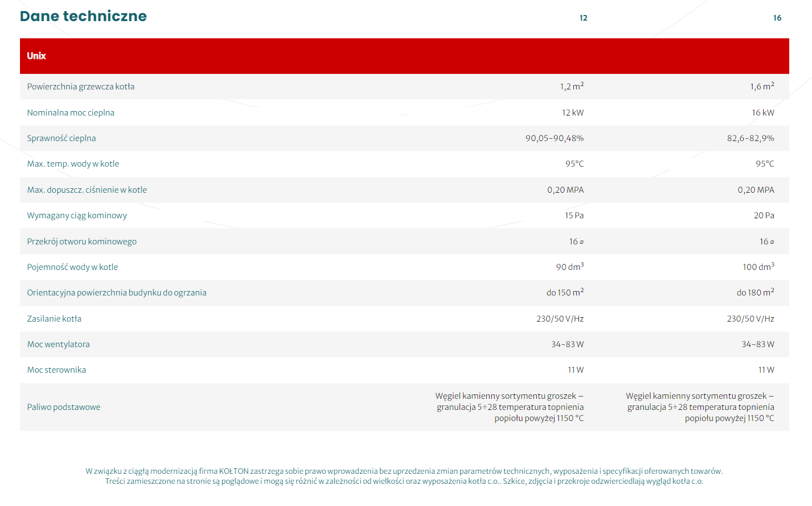Select the '15 Pa' chimney draft value

tap(574, 216)
